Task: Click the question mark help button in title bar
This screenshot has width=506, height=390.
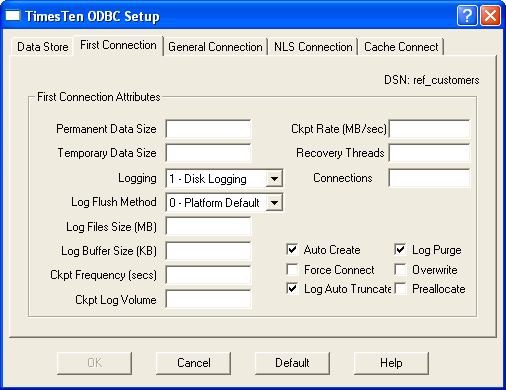Action: coord(467,15)
